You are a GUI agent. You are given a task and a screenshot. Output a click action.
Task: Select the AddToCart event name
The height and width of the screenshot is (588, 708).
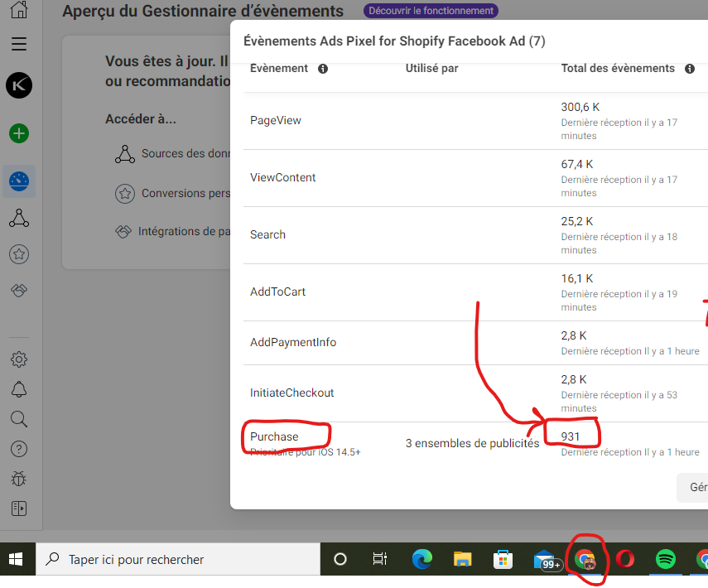[277, 292]
